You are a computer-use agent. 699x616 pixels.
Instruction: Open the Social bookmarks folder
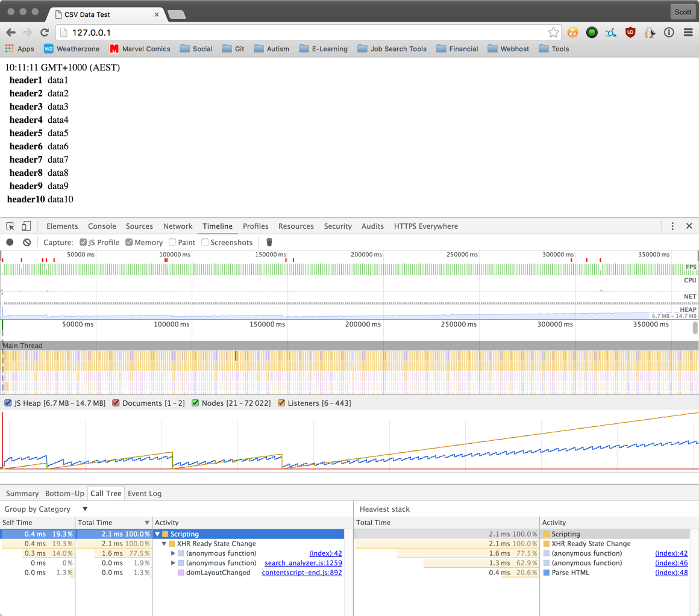196,49
